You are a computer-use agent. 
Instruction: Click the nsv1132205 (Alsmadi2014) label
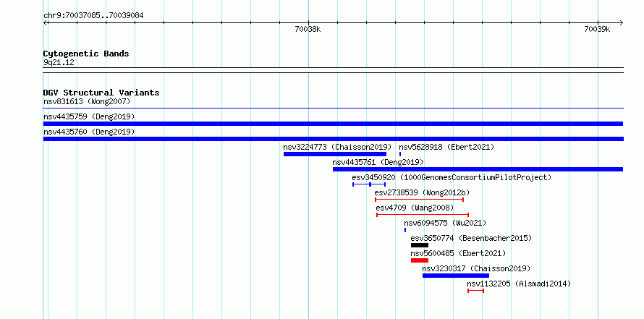pyautogui.click(x=519, y=284)
